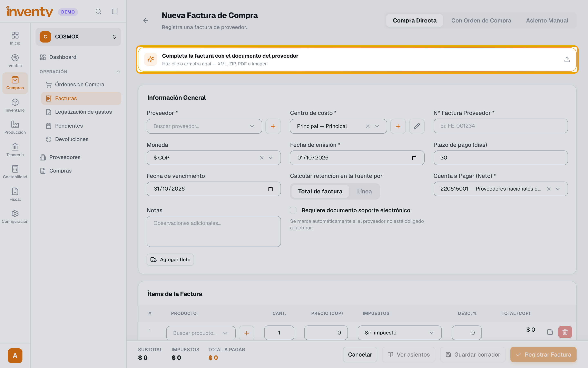Select Total de factura retention option

coord(320,191)
